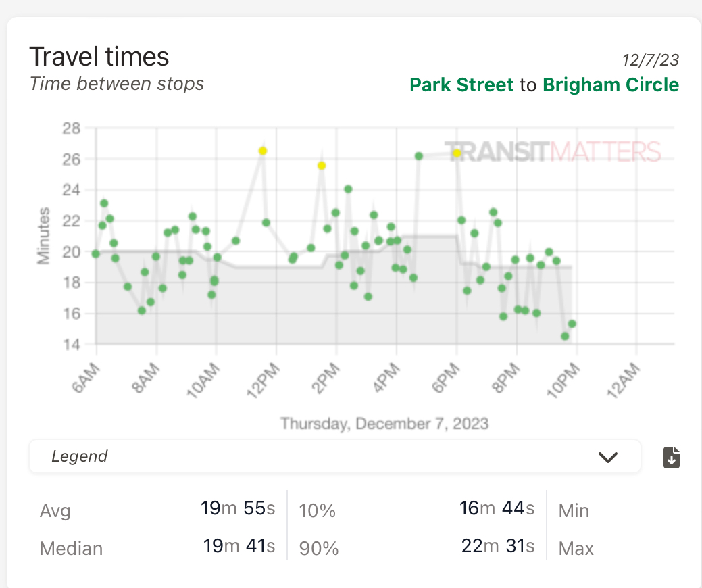This screenshot has height=588, width=702.
Task: Click the Brigham Circle station link
Action: click(611, 85)
